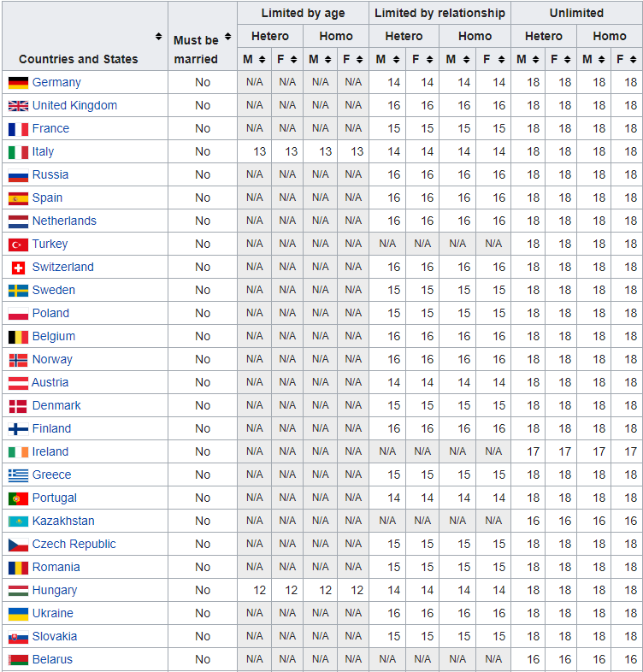Screen dimensions: 643x672
Task: Sort Limited by relationship Hetero M column
Action: [397, 60]
